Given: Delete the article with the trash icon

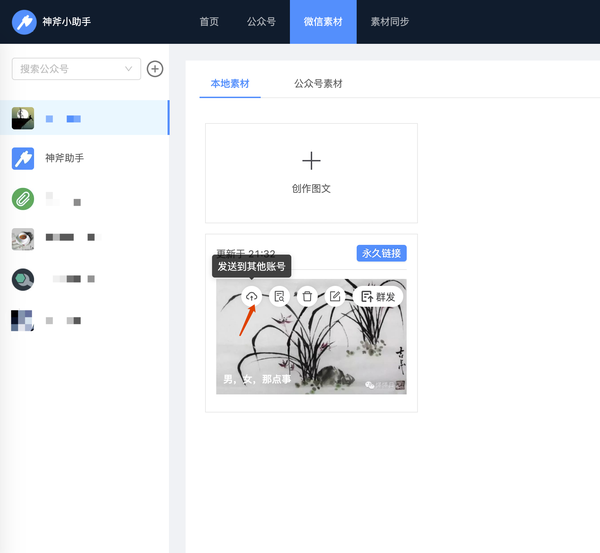Looking at the screenshot, I should (307, 297).
